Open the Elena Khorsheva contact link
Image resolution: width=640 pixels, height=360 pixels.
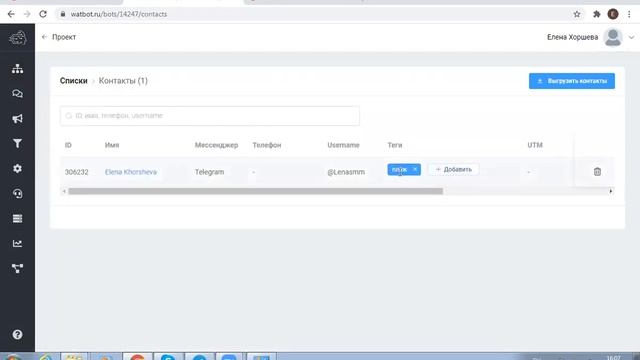(131, 172)
